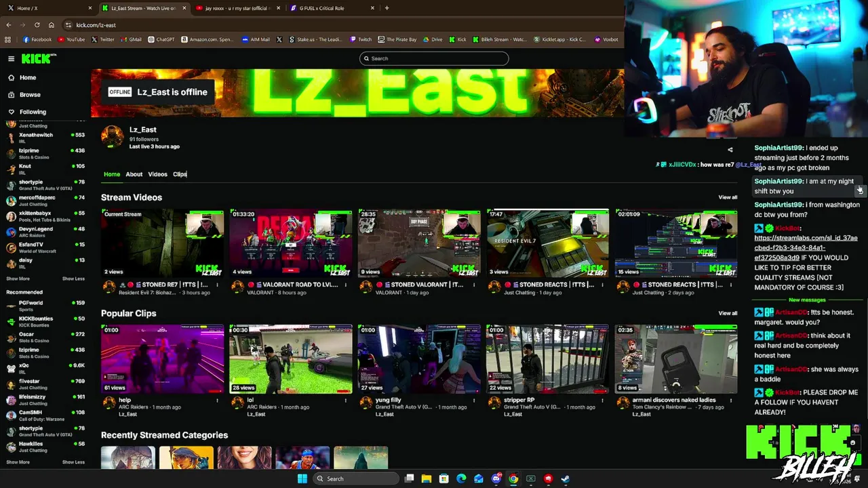Open the 01:33:20 Valorant video thumbnail
The width and height of the screenshot is (868, 488).
[x=290, y=243]
